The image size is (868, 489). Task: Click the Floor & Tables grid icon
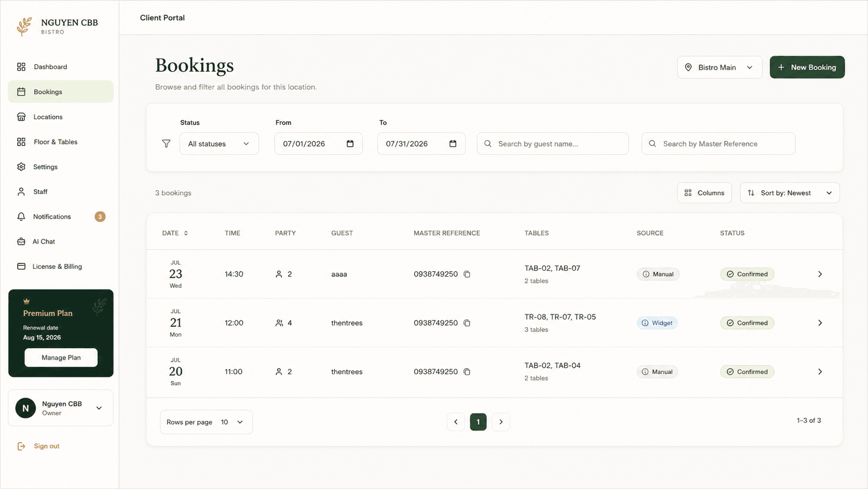pos(21,142)
